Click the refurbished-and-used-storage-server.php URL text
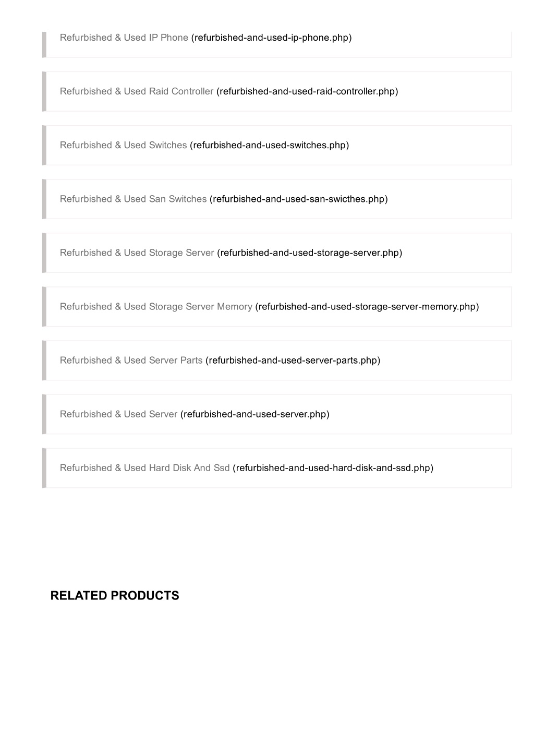 pyautogui.click(x=310, y=253)
